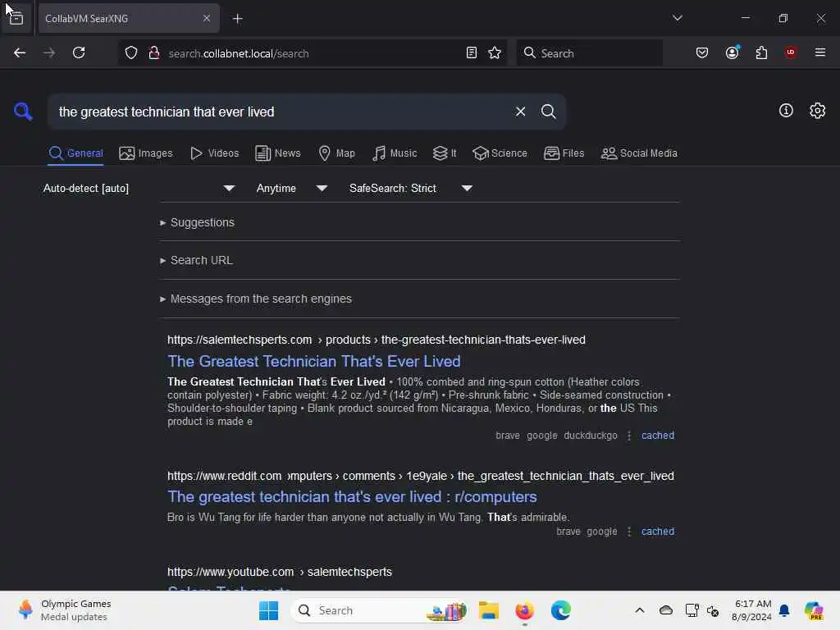List all tabs dropdown arrow
840x630 pixels.
[x=677, y=18]
